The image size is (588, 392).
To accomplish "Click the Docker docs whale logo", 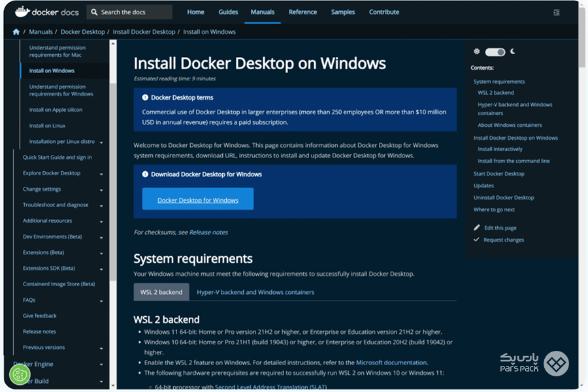I will [22, 11].
